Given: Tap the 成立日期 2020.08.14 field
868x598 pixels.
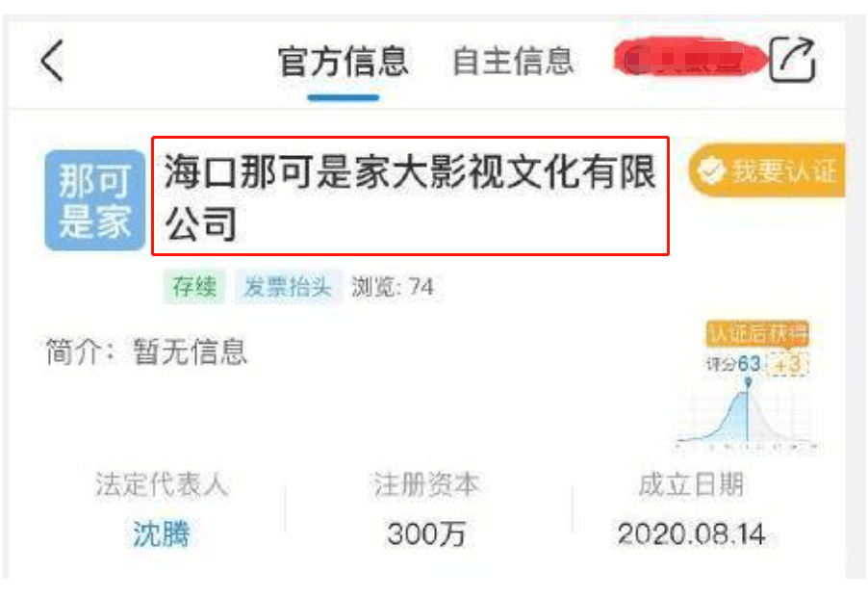Looking at the screenshot, I should pyautogui.click(x=691, y=509).
